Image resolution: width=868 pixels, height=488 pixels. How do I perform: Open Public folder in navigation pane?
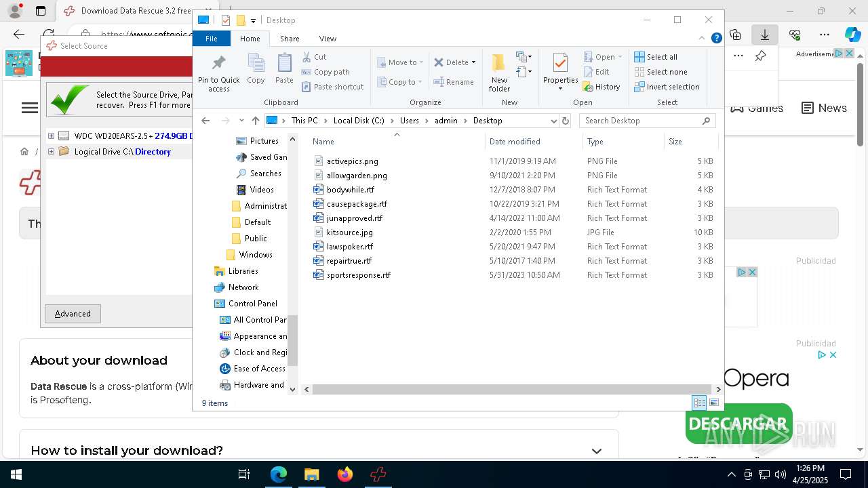[256, 239]
